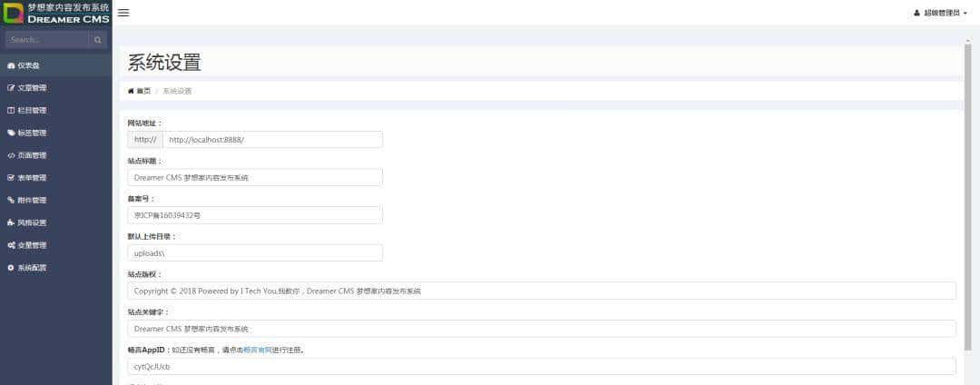
Task: Click the 系统设置 breadcrumb text
Action: [177, 91]
